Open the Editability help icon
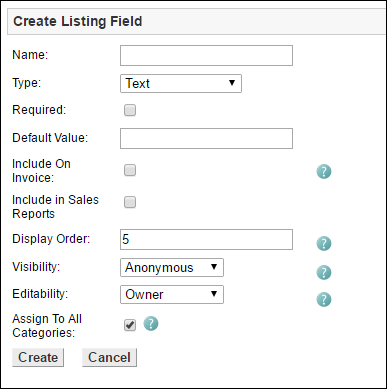 (x=324, y=299)
